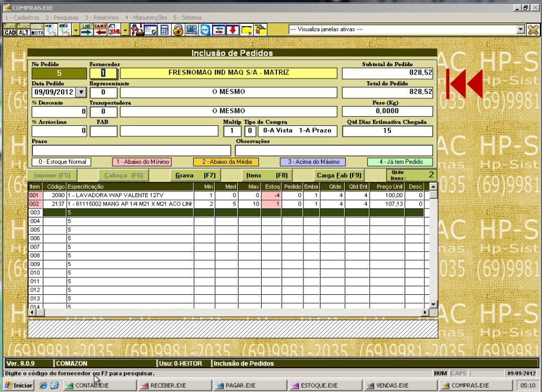This screenshot has height=392, width=542.
Task: Expand the dropdown arrow after XML icon
Action: [125, 30]
